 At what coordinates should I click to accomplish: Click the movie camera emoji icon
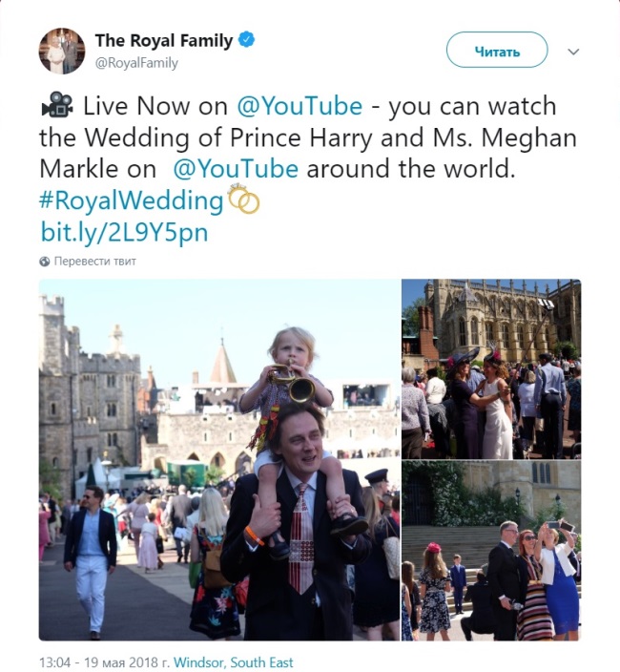56,105
